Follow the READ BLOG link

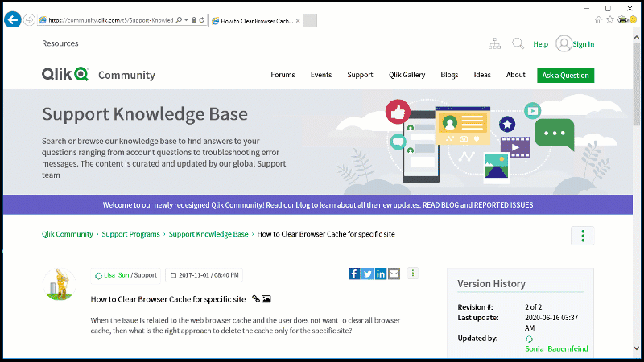[x=440, y=205]
